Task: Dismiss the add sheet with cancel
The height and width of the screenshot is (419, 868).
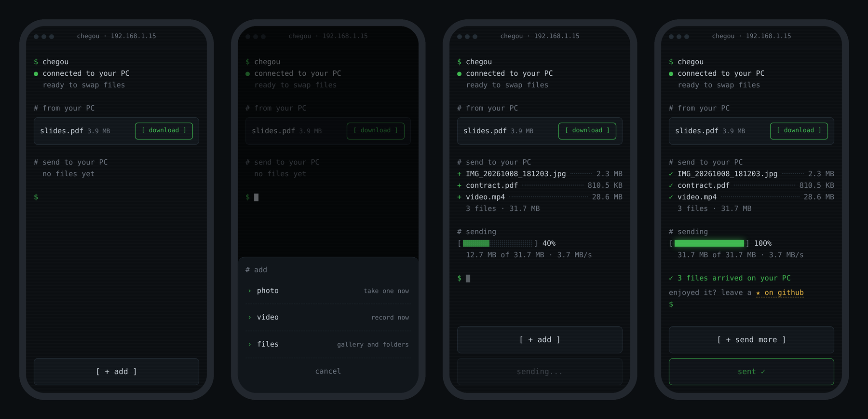Action: point(328,371)
